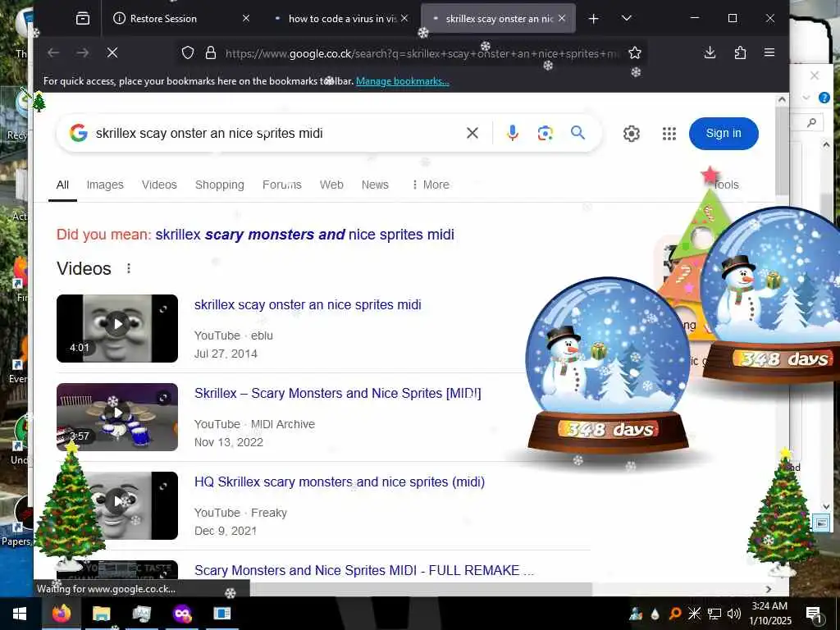Viewport: 840px width, 630px height.
Task: Open File Explorer from taskbar
Action: (101, 614)
